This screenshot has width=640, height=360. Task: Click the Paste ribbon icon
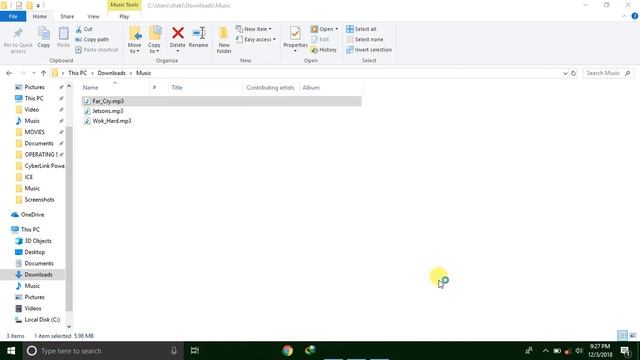pyautogui.click(x=63, y=38)
